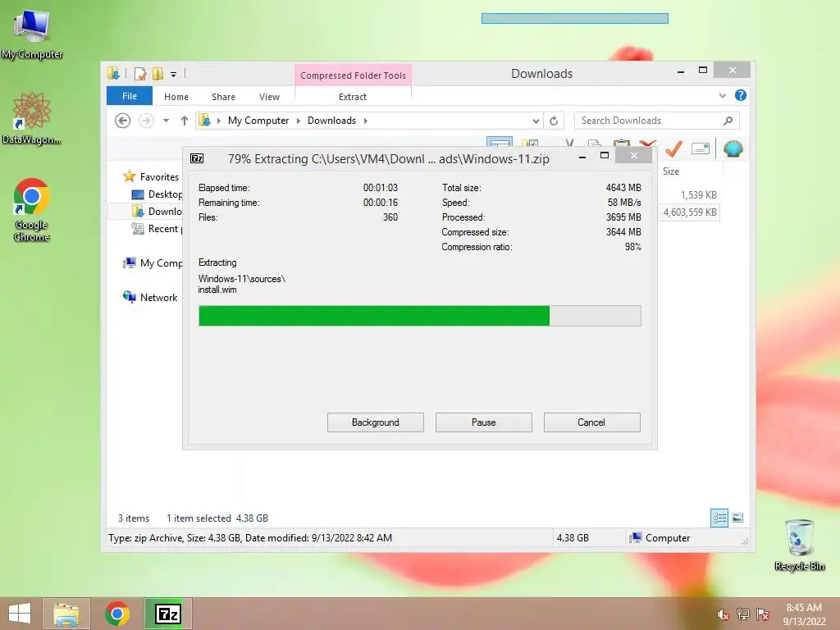Pause the 7-Zip extraction
Image resolution: width=840 pixels, height=630 pixels.
[x=484, y=422]
